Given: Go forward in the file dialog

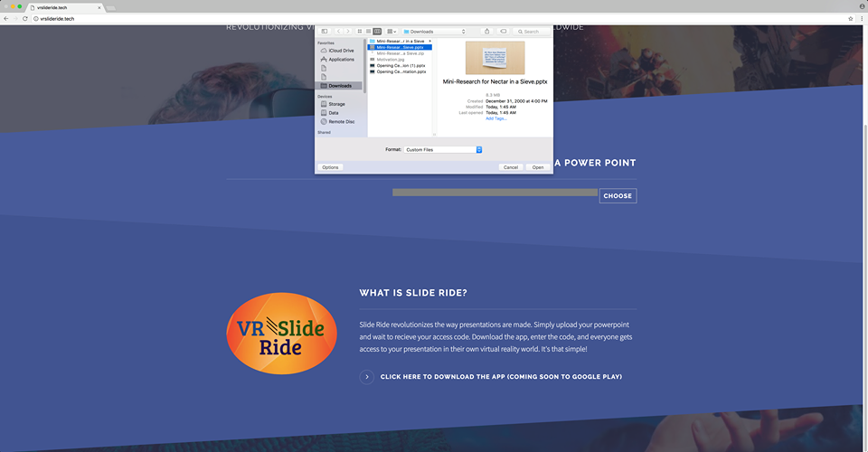Looking at the screenshot, I should click(347, 32).
